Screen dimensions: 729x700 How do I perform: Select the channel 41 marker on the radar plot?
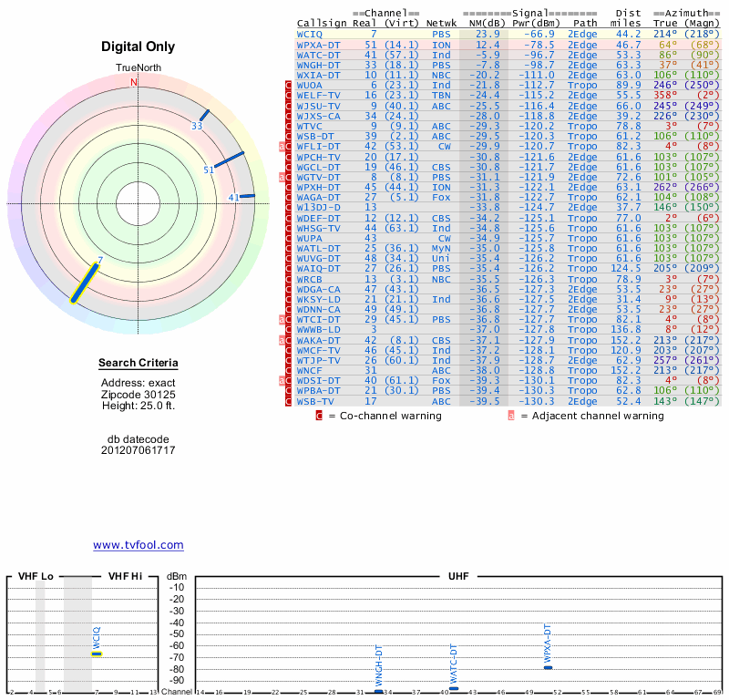point(246,196)
